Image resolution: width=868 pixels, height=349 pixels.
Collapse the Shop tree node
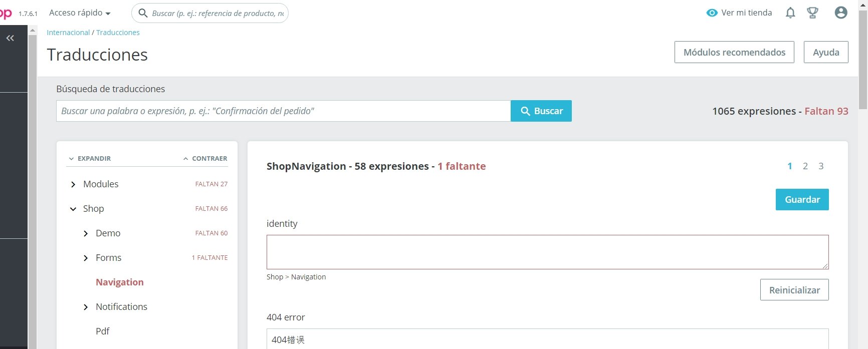[x=73, y=209]
